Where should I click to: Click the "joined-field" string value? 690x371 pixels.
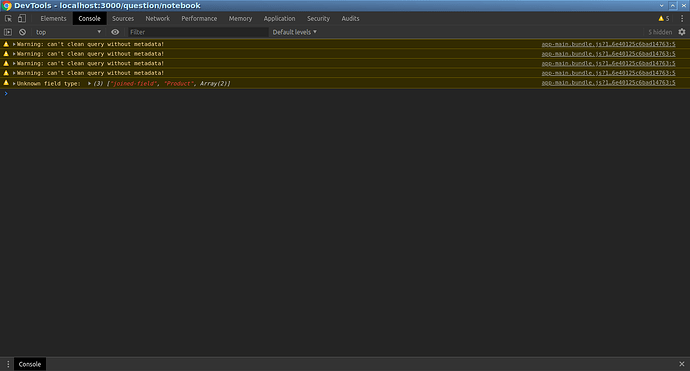pos(133,84)
